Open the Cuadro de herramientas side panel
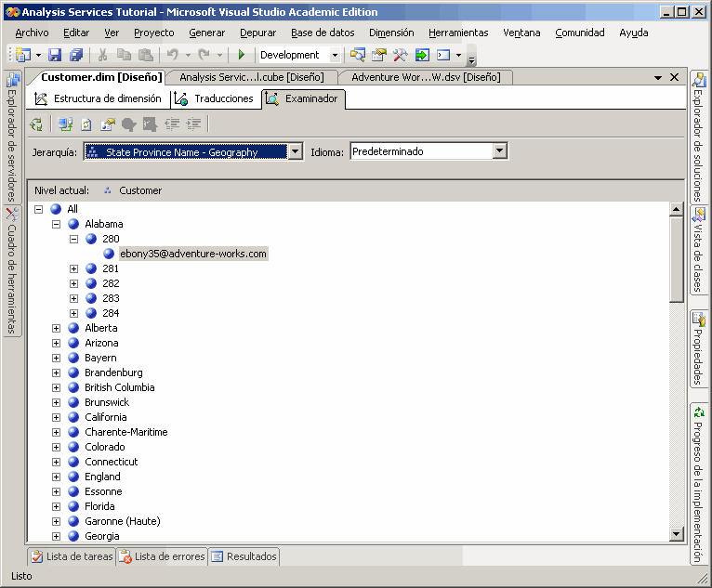The image size is (712, 588). tap(12, 271)
